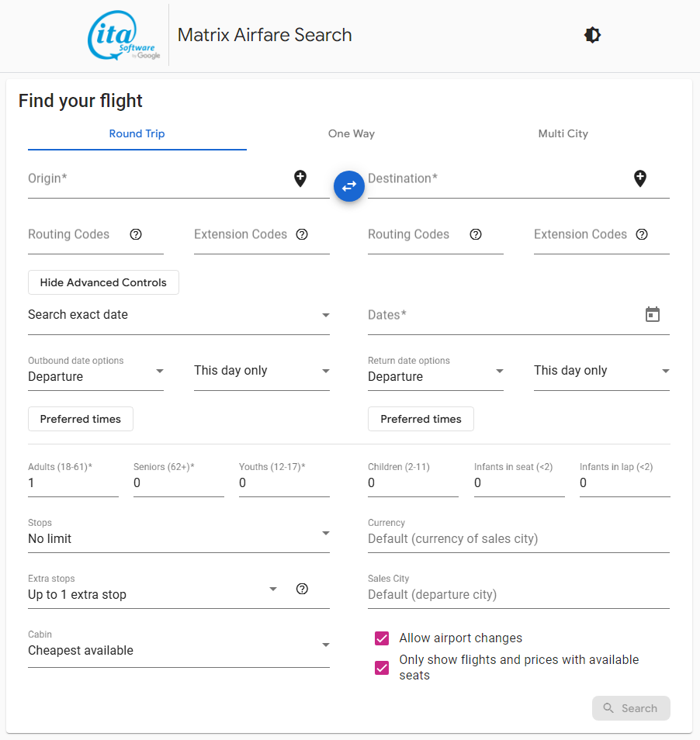The image size is (700, 740).
Task: Open the Cabin dropdown
Action: click(x=179, y=645)
